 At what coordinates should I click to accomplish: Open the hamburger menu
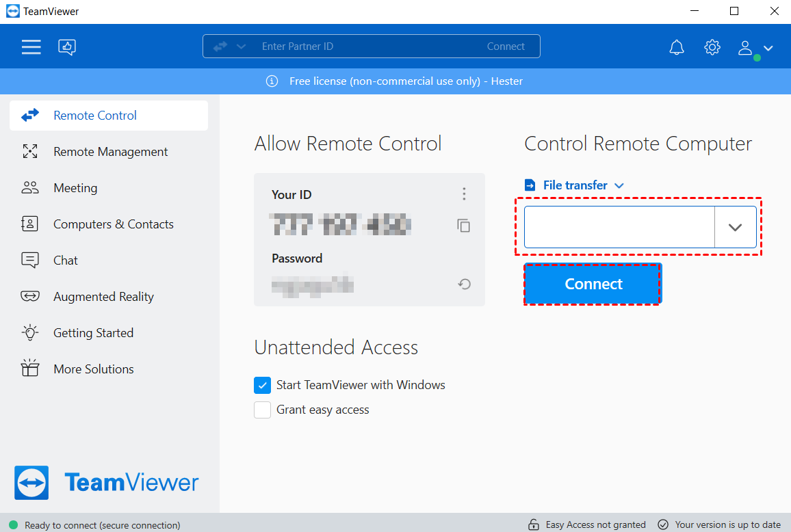(x=31, y=46)
